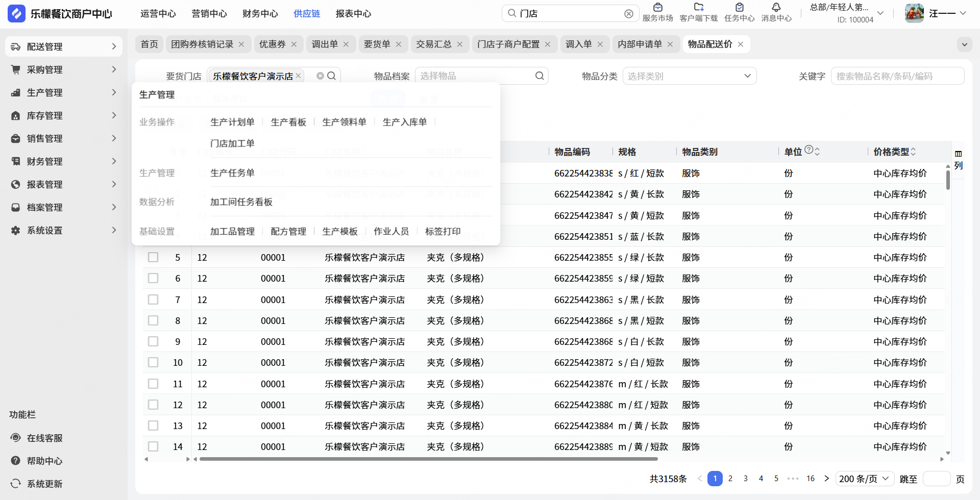This screenshot has width=980, height=500.
Task: Open the 服务市场 service market icon
Action: 657,8
